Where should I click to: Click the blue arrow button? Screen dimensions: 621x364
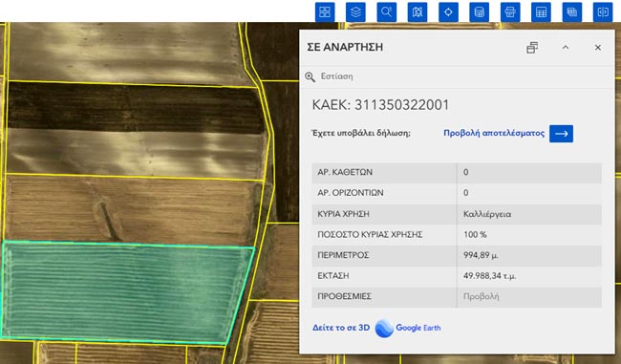tap(561, 134)
